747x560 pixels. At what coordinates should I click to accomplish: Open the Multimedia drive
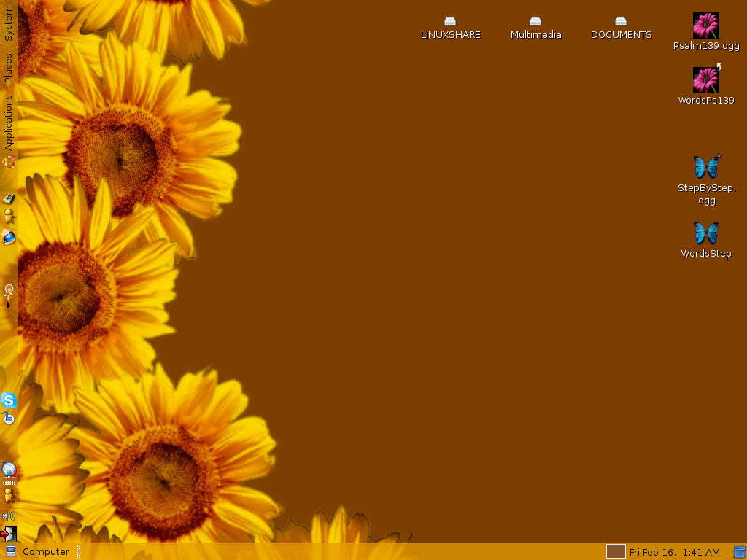point(535,22)
